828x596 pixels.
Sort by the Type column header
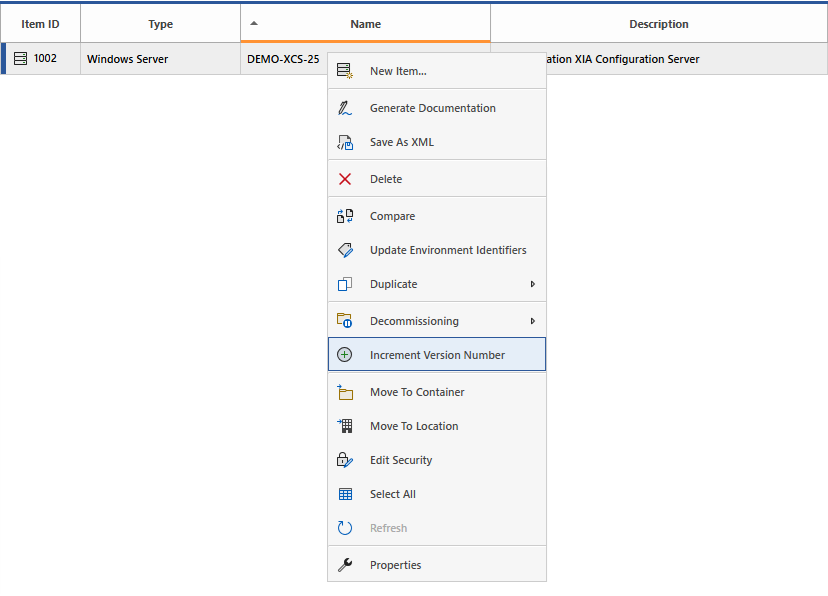click(160, 24)
